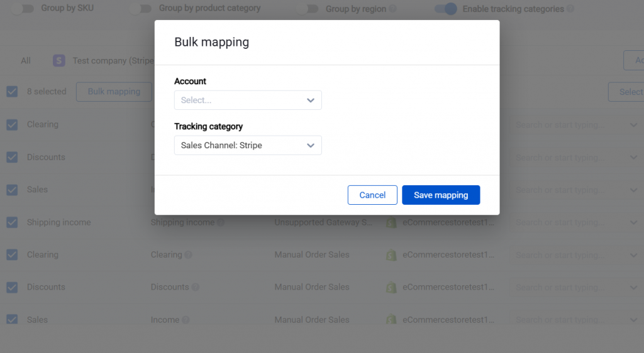Select the All tab
The image size is (644, 353).
[x=25, y=61]
